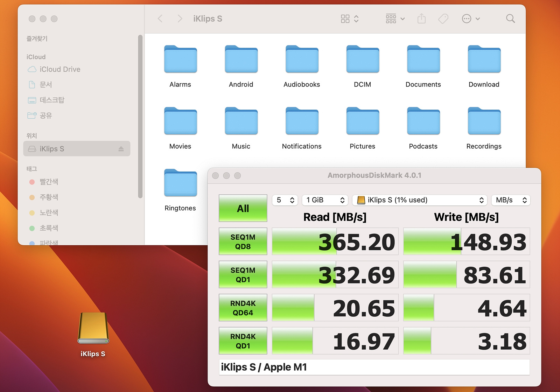
Task: Click the Finder share icon
Action: click(421, 19)
